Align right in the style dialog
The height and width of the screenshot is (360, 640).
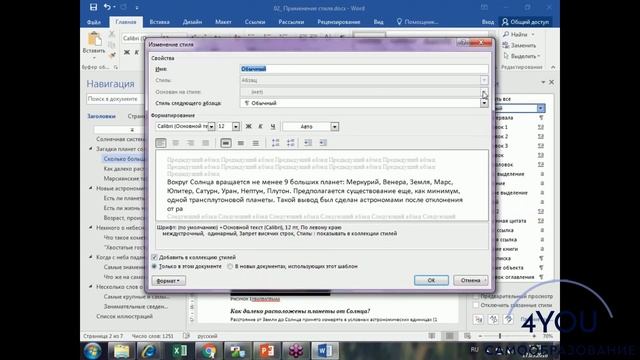[x=190, y=143]
